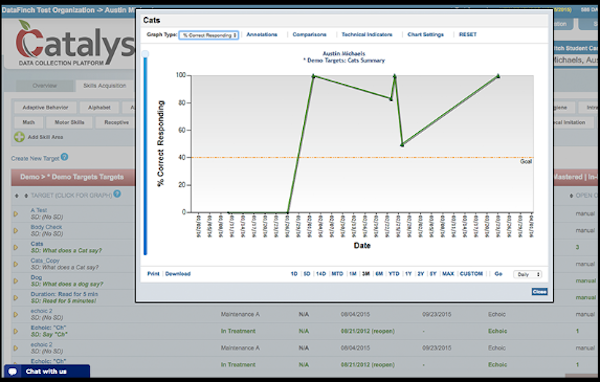Select the Motor Skills skill area
Screen dimensions: 600x382
[x=69, y=122]
